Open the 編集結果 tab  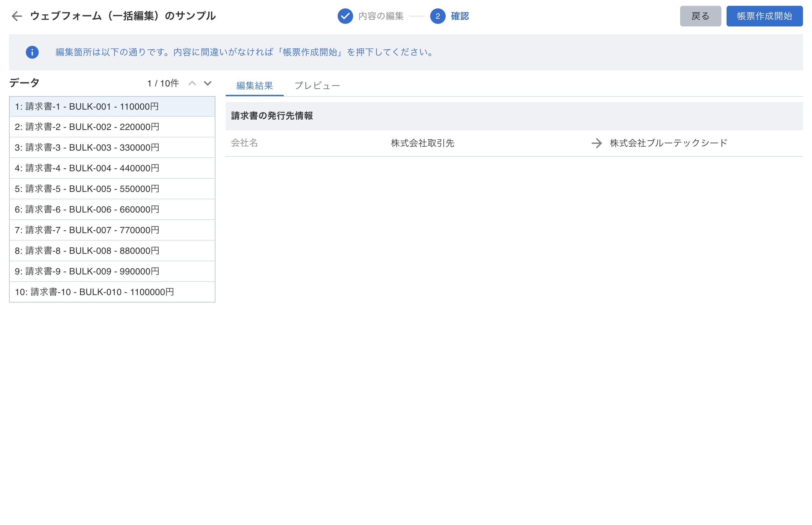254,85
